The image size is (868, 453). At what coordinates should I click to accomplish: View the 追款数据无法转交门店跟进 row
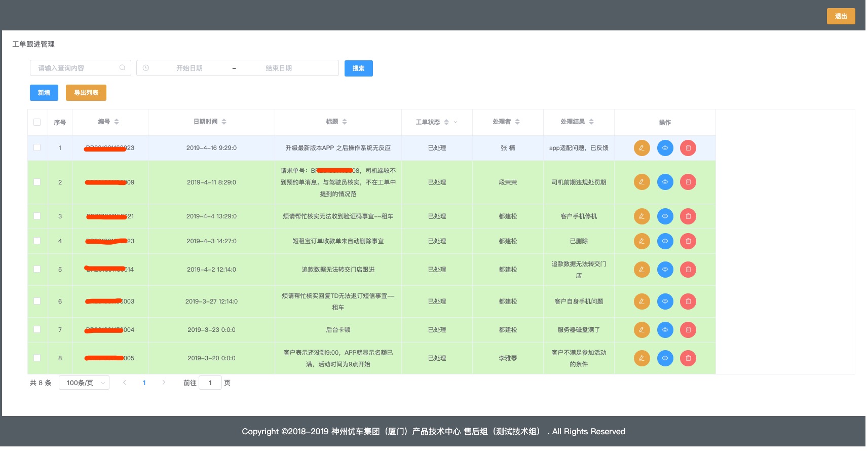point(665,270)
